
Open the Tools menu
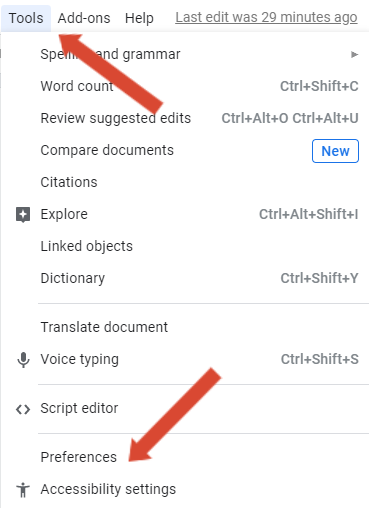coord(26,18)
